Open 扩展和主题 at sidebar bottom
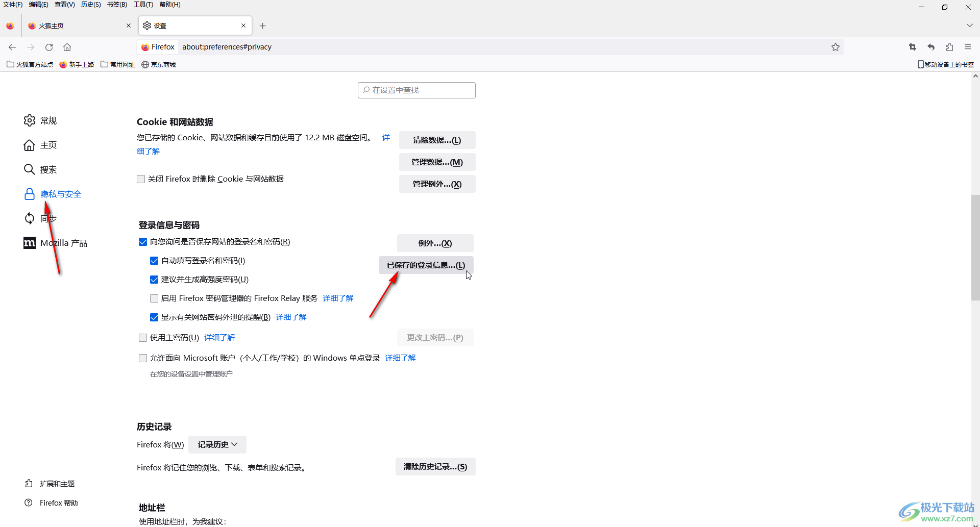 (50, 484)
